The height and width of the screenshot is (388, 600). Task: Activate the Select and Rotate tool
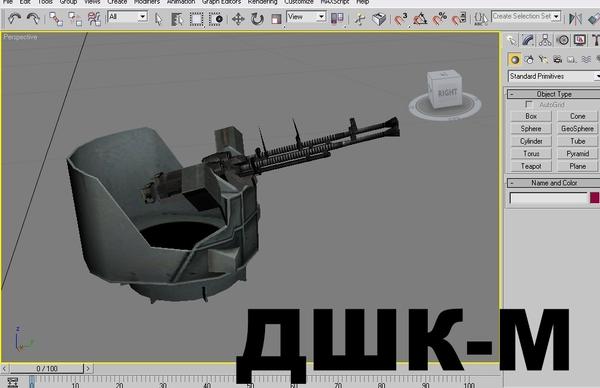point(257,19)
